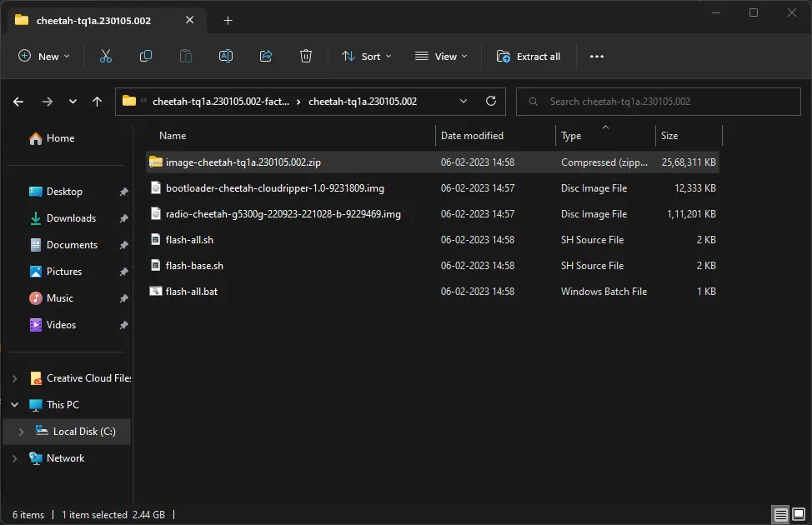Go up one folder level

tap(98, 102)
